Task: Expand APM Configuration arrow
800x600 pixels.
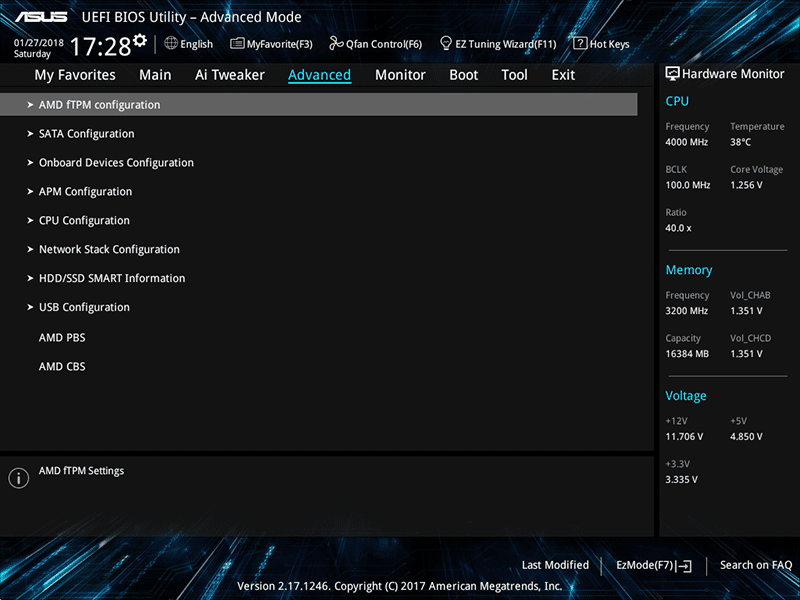Action: pos(30,192)
